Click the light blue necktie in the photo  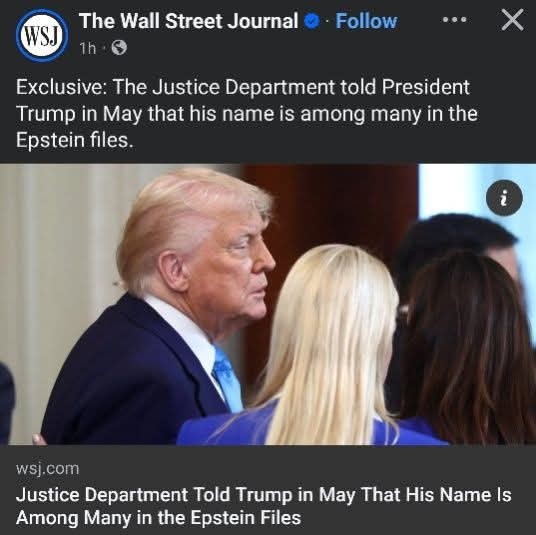pos(228,379)
